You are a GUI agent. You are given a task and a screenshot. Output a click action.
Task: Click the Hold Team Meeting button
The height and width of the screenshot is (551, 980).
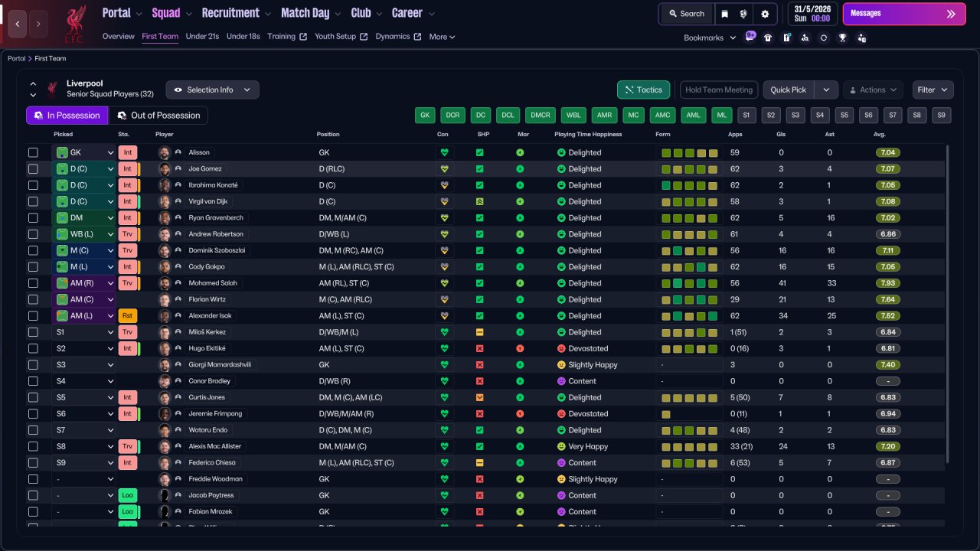tap(719, 90)
